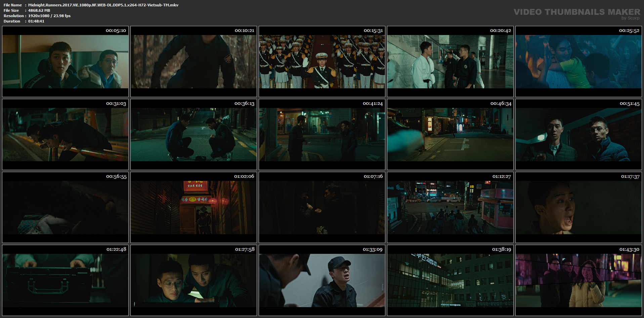Click the File Size label
The width and height of the screenshot is (644, 318).
11,10
